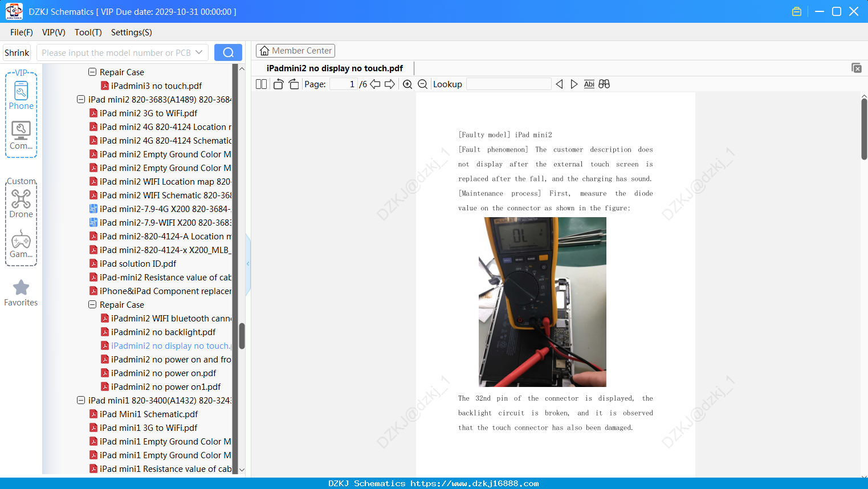868x489 pixels.
Task: Open iPadmini2 WIFI bluetooth repair case
Action: [166, 318]
